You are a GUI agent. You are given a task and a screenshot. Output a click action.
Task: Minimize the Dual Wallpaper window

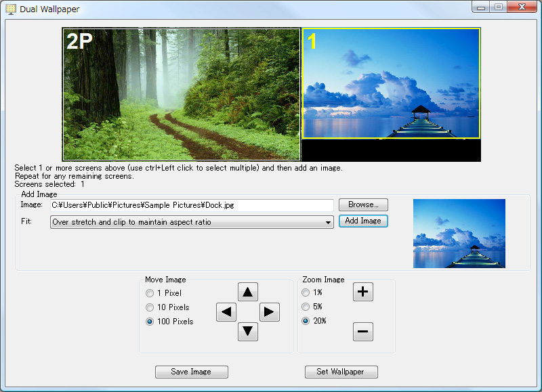point(481,7)
